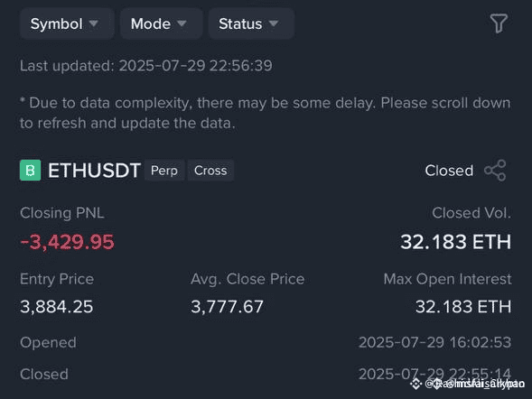Image resolution: width=532 pixels, height=399 pixels.
Task: Click the Binance watermark logo
Action: click(x=416, y=384)
